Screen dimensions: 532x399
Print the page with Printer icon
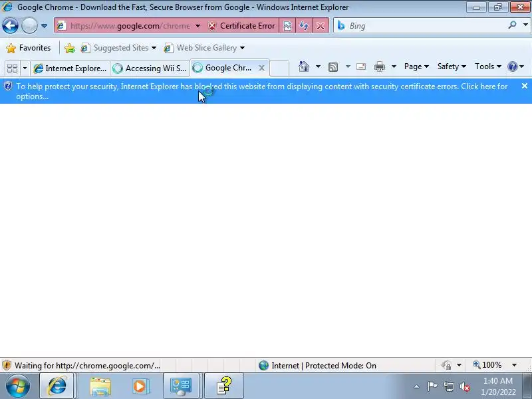coord(380,66)
